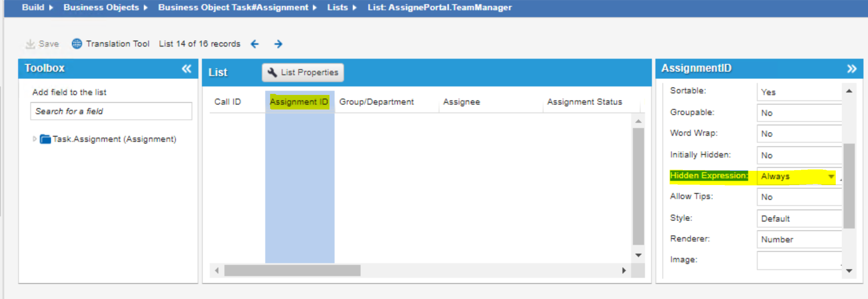Expand the Task.Assignment tree node
Screen dimensions: 868x299
(34, 139)
